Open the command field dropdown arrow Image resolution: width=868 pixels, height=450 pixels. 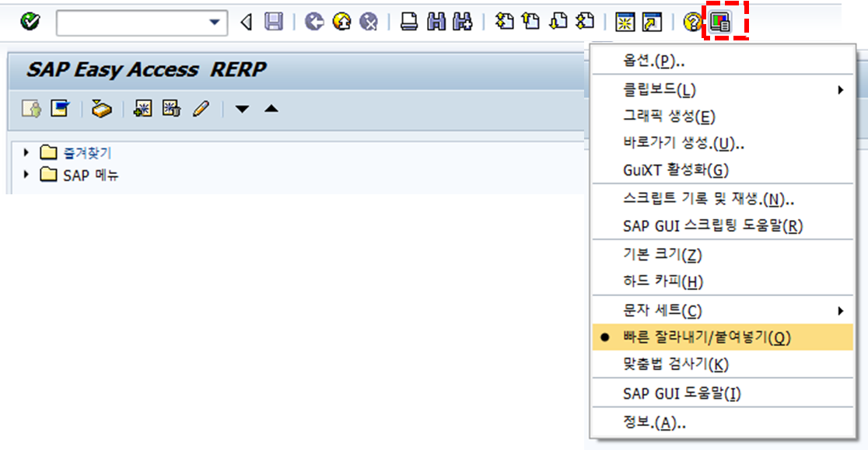click(215, 23)
